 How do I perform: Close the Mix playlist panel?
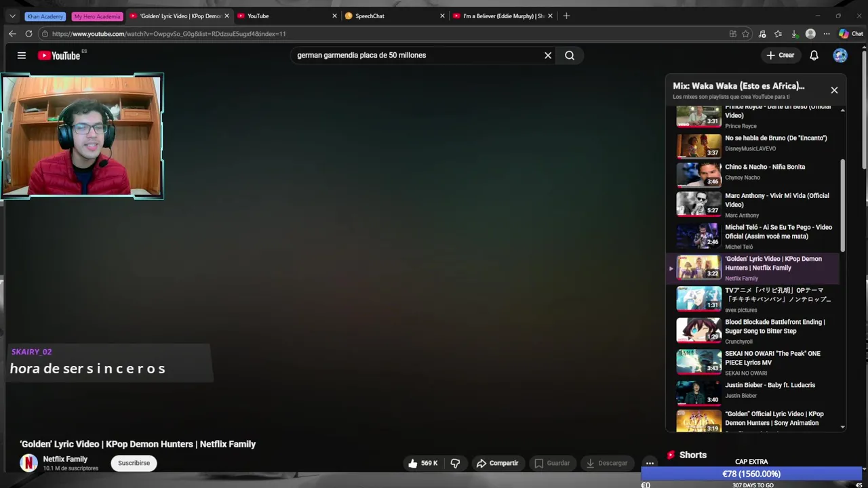834,90
